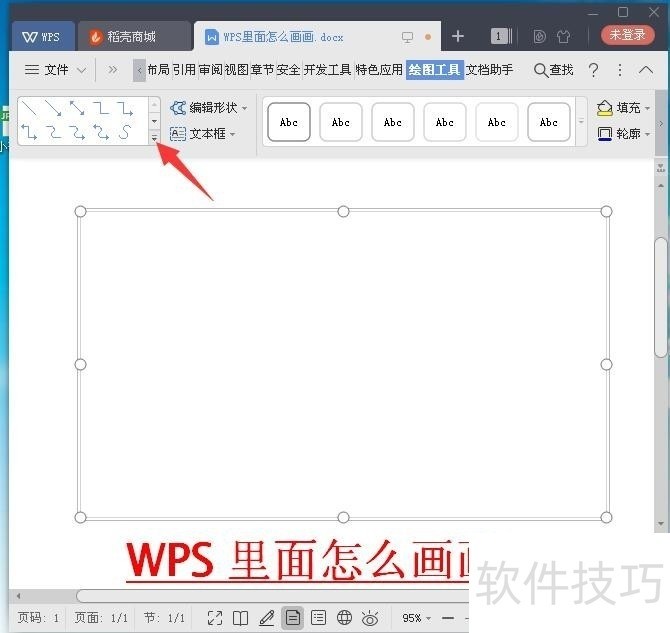Switch to outline view
The width and height of the screenshot is (670, 633).
[318, 618]
